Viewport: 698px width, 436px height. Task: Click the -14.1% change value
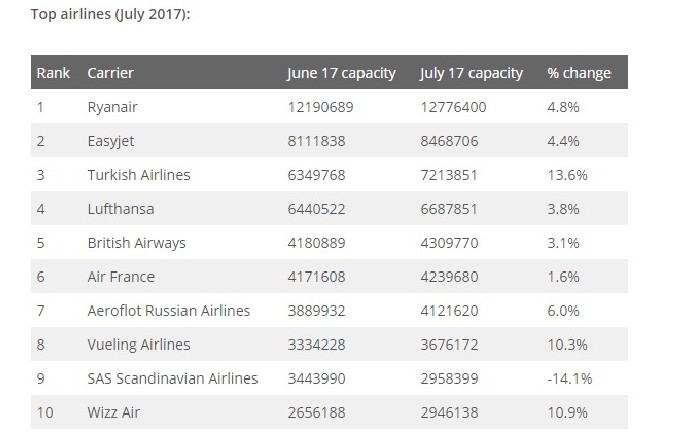568,378
